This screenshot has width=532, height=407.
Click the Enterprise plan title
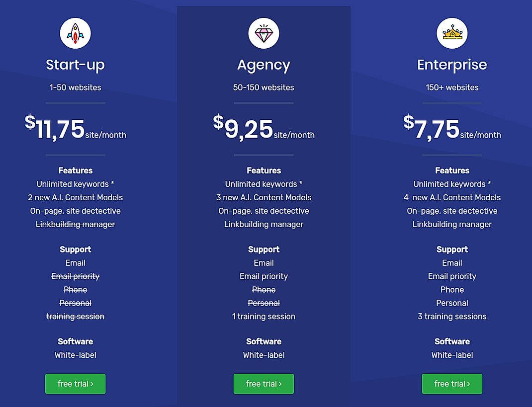pyautogui.click(x=452, y=65)
